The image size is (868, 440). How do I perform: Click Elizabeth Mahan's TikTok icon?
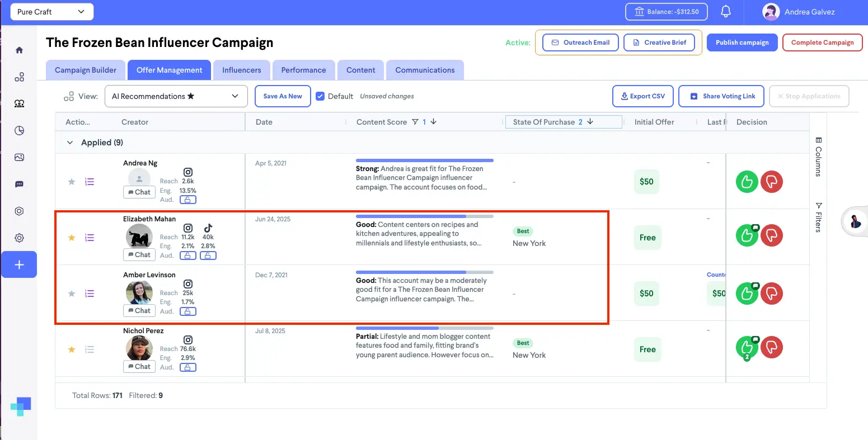pos(208,228)
